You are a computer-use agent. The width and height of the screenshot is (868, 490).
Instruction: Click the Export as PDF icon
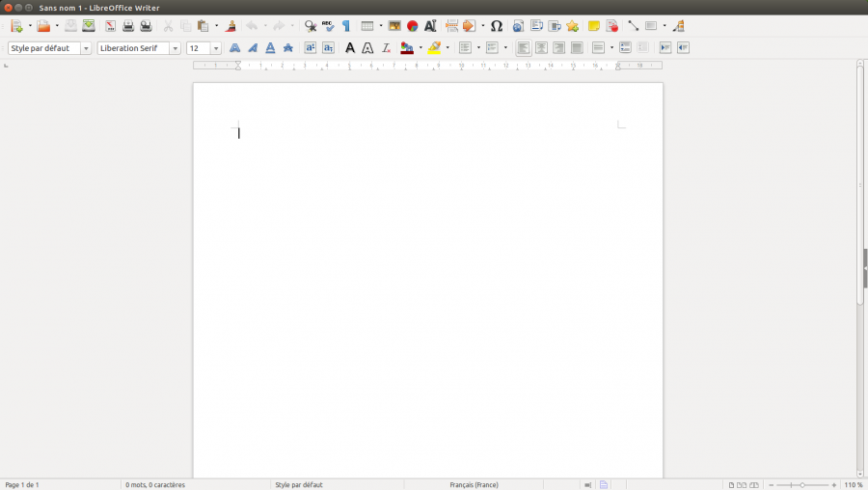point(110,26)
